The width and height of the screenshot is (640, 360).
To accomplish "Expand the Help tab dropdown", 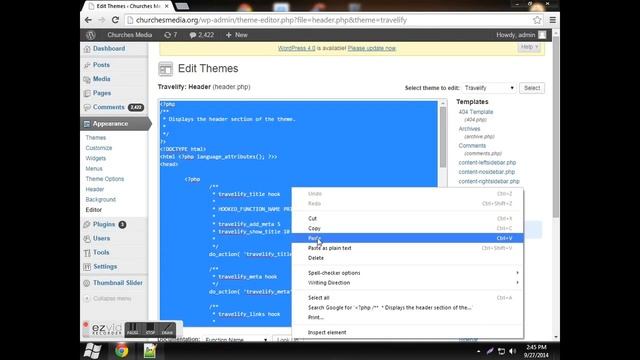I will 530,47.
